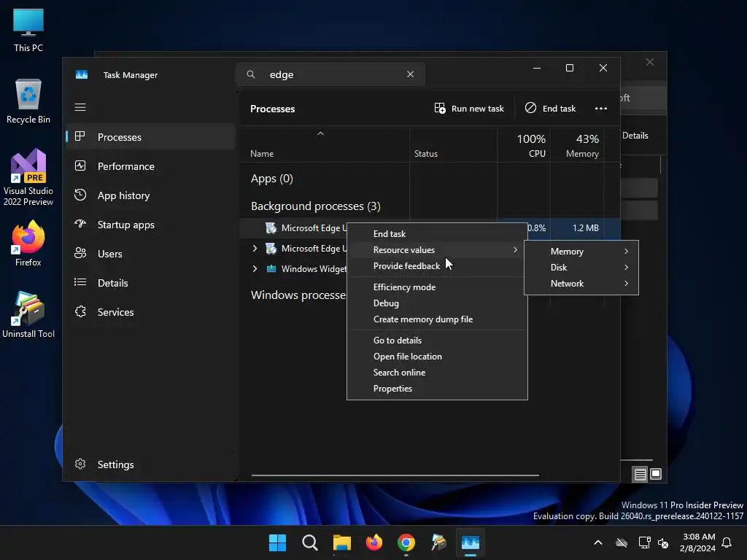
Task: Click the Windows Widgets process icon
Action: point(271,268)
